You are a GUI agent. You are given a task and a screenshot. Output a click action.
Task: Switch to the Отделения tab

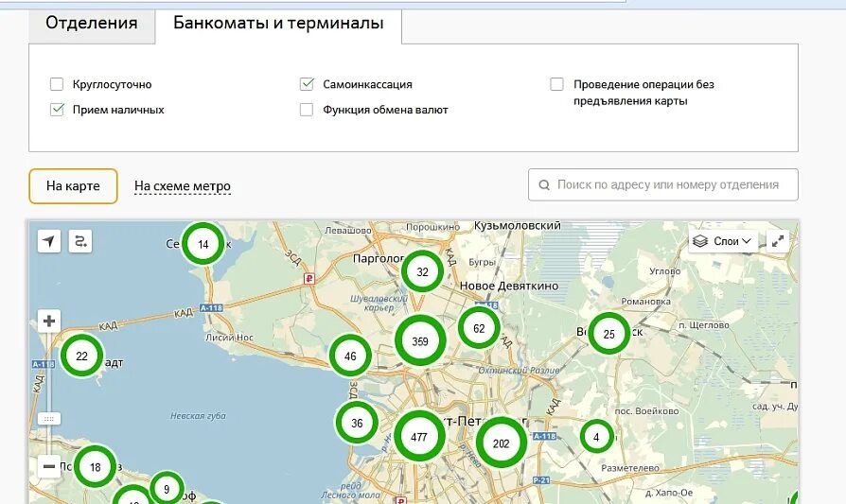pos(92,24)
